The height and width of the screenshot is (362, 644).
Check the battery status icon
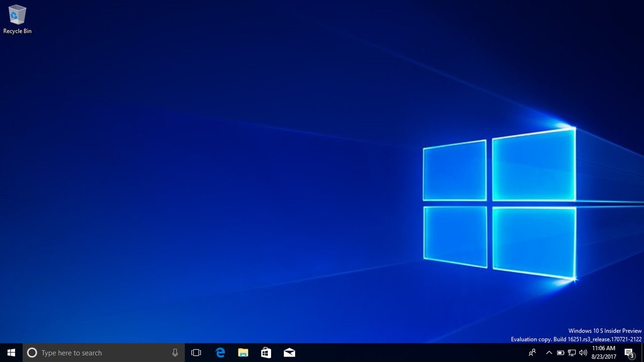[560, 352]
